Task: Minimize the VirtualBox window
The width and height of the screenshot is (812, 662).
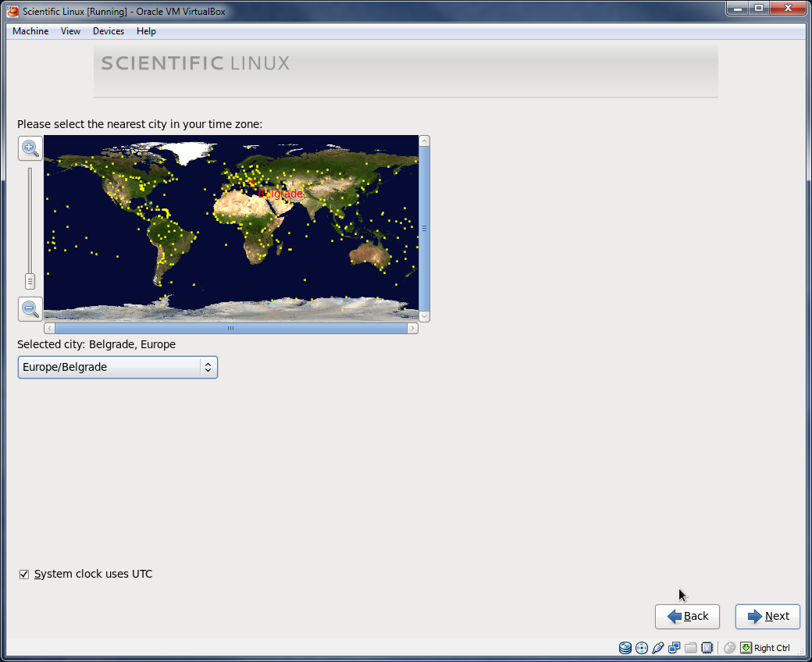Action: [x=738, y=9]
